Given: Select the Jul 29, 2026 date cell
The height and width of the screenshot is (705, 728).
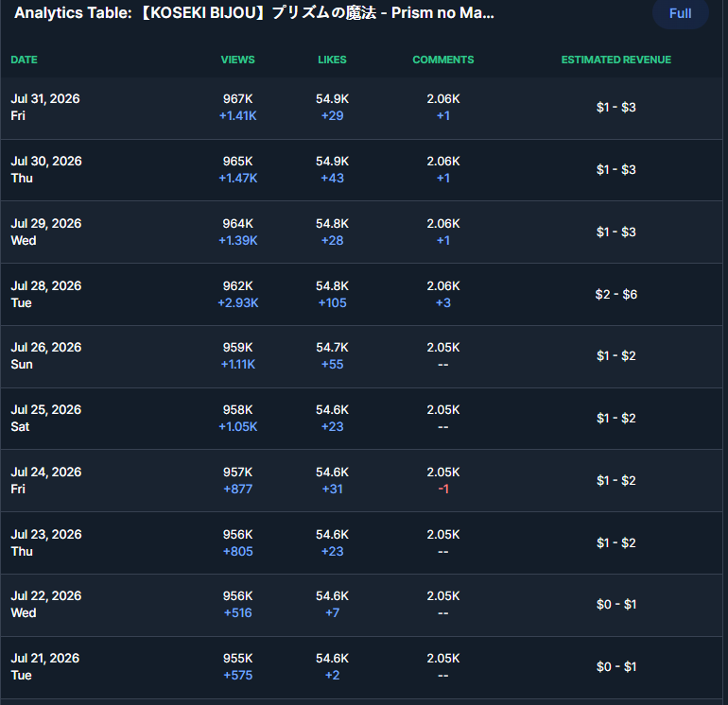Looking at the screenshot, I should [x=46, y=232].
